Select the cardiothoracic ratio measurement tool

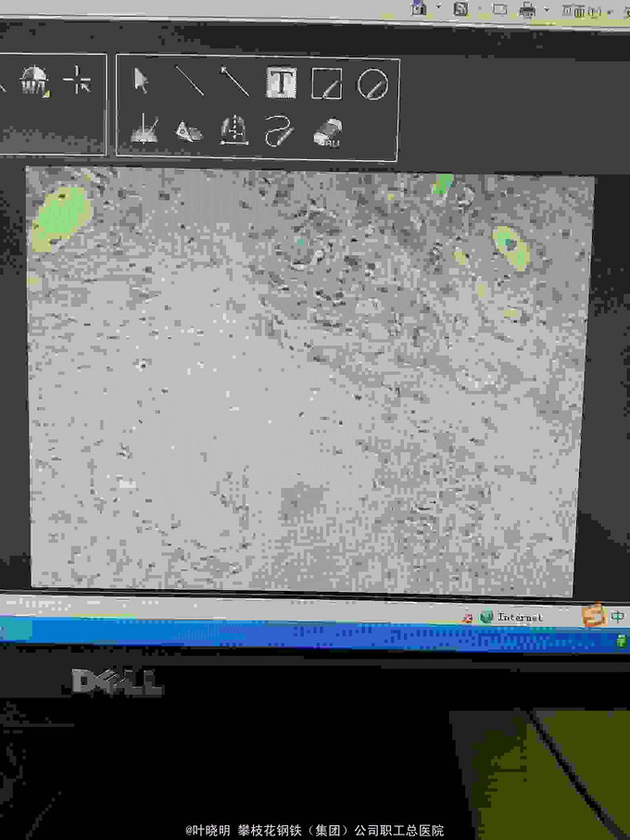[x=234, y=131]
